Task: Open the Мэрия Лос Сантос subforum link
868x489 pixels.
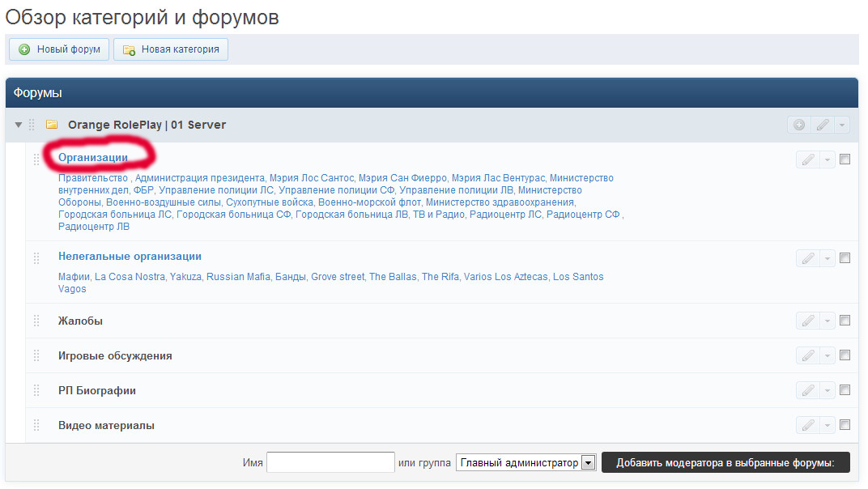Action: point(311,178)
